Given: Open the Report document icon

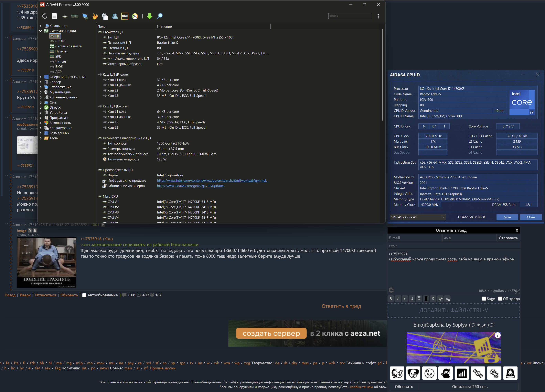Looking at the screenshot, I should [55, 16].
